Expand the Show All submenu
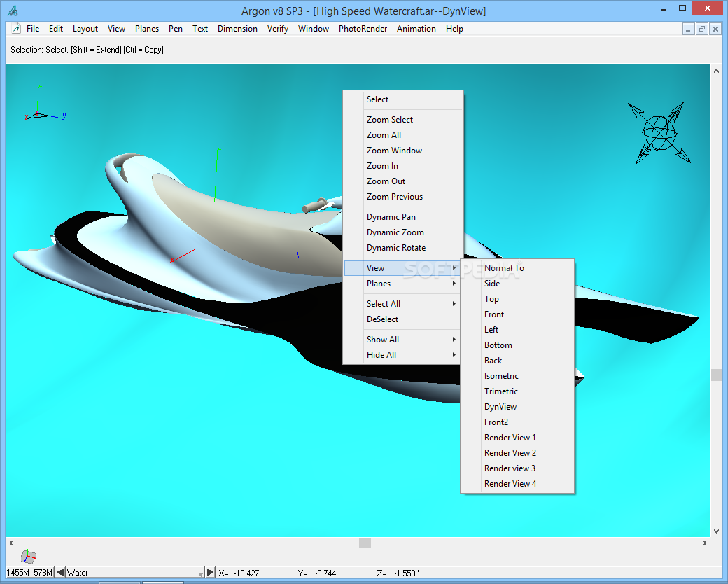Image resolution: width=728 pixels, height=584 pixels. click(402, 340)
